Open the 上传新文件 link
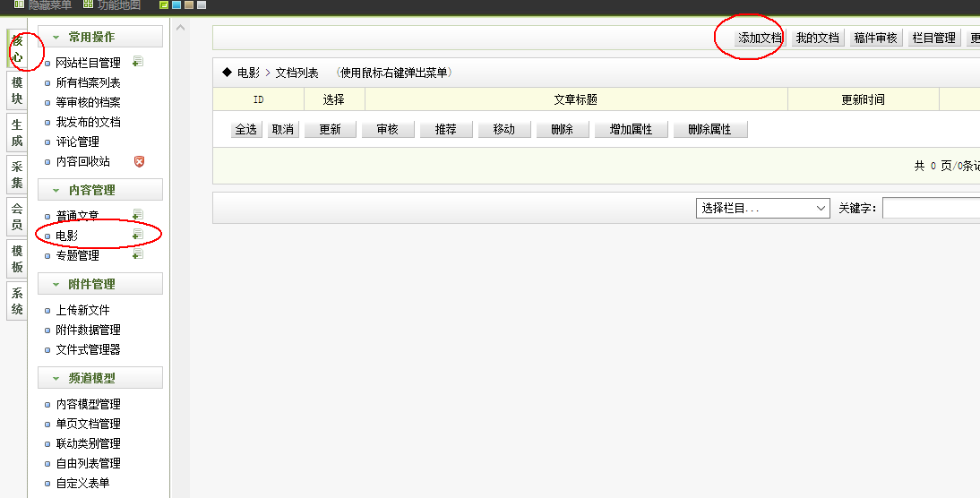Screen dimensions: 980x498 pyautogui.click(x=82, y=310)
